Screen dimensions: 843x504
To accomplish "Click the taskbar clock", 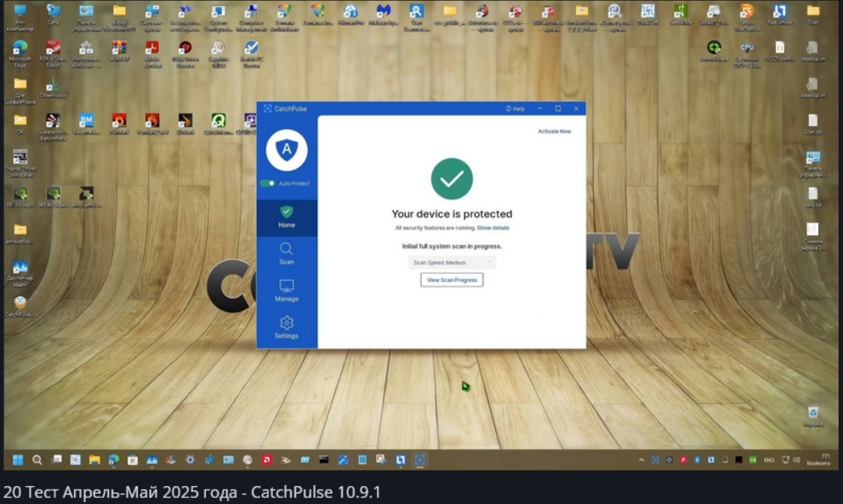I will [x=819, y=460].
